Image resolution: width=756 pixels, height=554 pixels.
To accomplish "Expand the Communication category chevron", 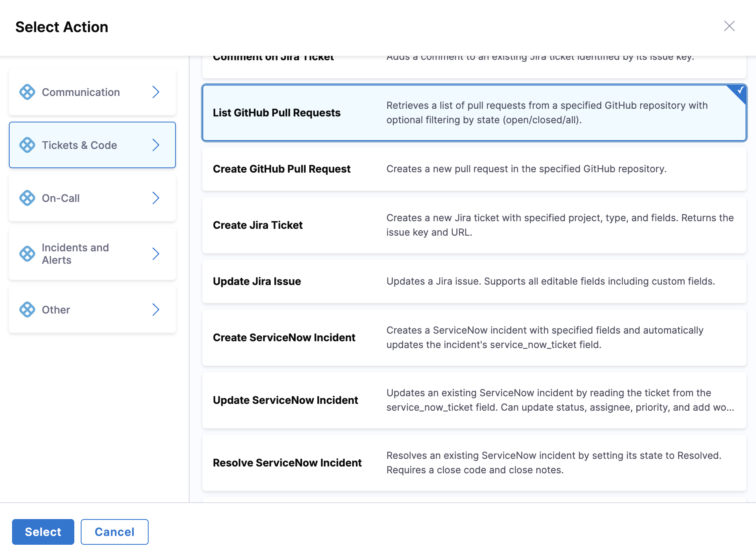I will (x=156, y=92).
